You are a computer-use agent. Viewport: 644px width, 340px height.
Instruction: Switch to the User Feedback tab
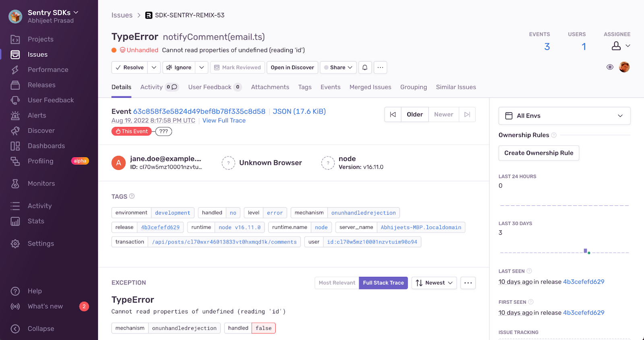[215, 87]
